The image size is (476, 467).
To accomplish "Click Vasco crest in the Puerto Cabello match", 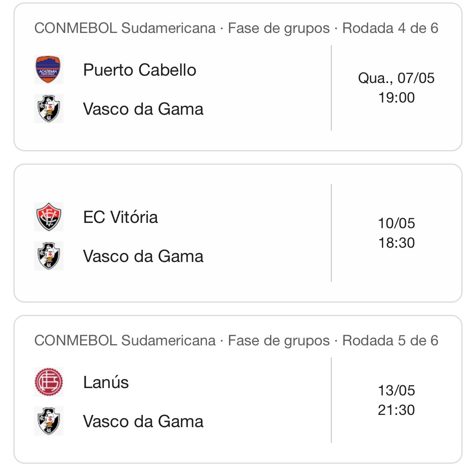I will point(48,109).
